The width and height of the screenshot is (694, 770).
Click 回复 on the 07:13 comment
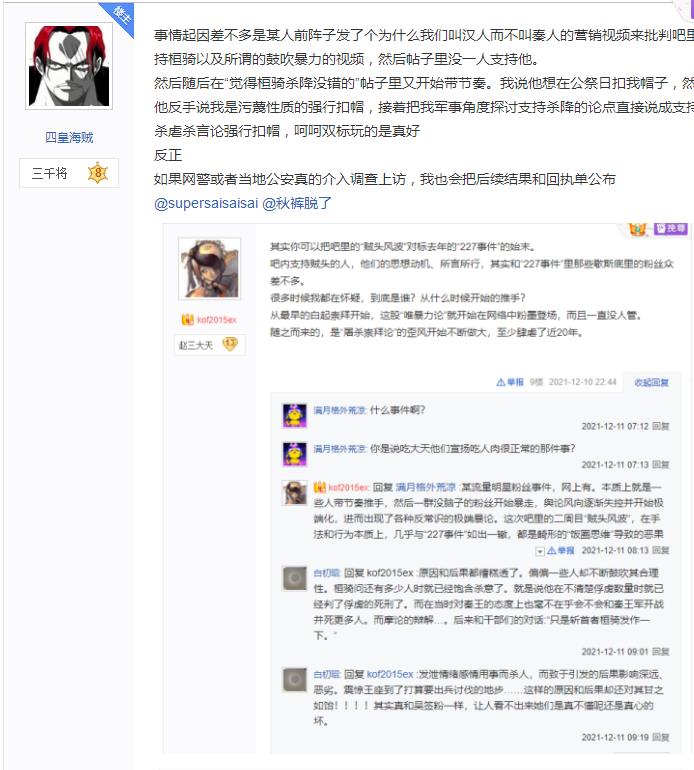pyautogui.click(x=661, y=465)
